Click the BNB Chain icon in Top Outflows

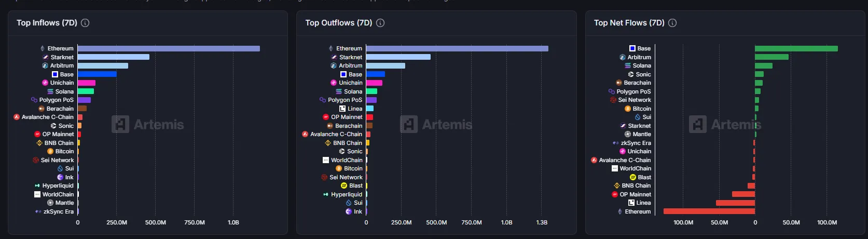point(328,143)
